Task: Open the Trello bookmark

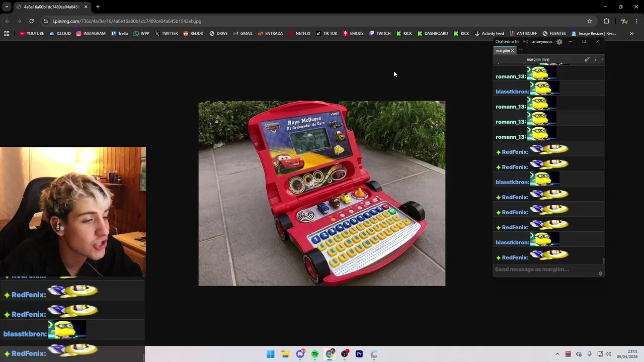Action: 120,33
